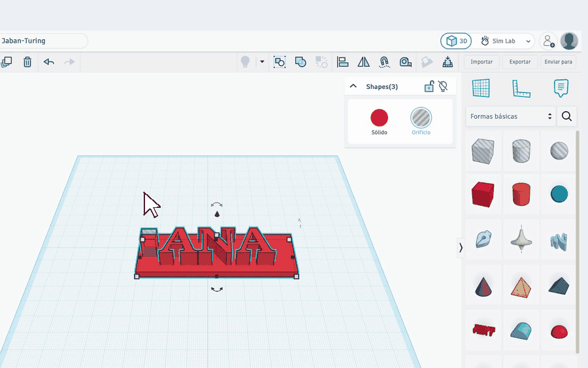
Task: Delete selection with the trash icon
Action: click(27, 62)
